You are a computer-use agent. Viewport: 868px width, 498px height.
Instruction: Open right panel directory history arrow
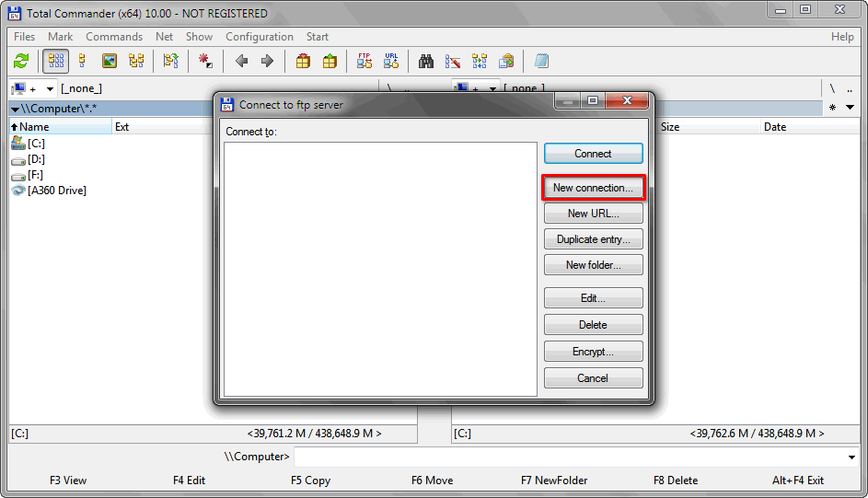click(850, 108)
